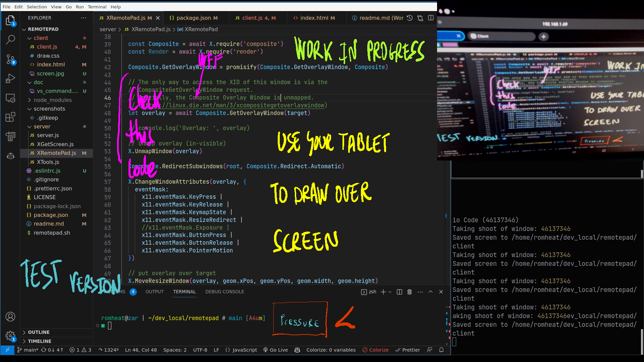Open Remote Explorer in activity bar
Image resolution: width=644 pixels, height=362 pixels.
(x=10, y=98)
